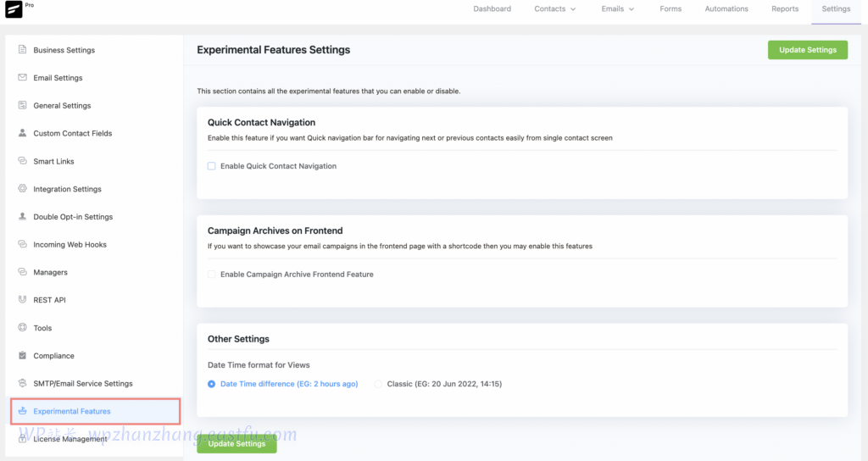Expand the Emails dropdown menu
Screen dimensions: 868x461
pyautogui.click(x=619, y=9)
